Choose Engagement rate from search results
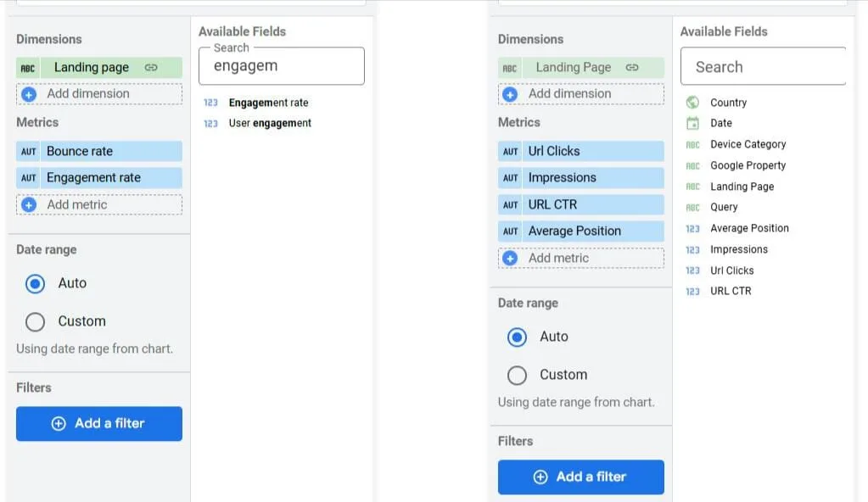The width and height of the screenshot is (868, 502). 268,103
